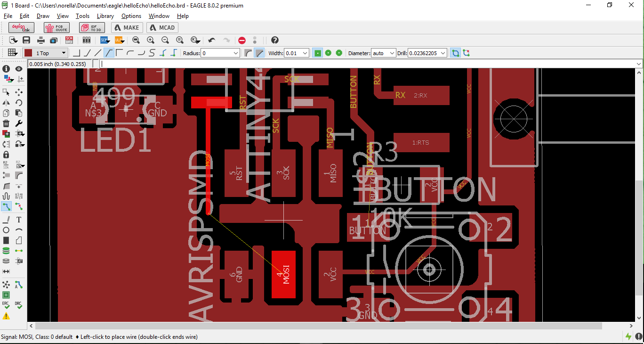Viewport: 644px width, 344px height.
Task: Select the Circle drawing tool
Action: (x=6, y=230)
